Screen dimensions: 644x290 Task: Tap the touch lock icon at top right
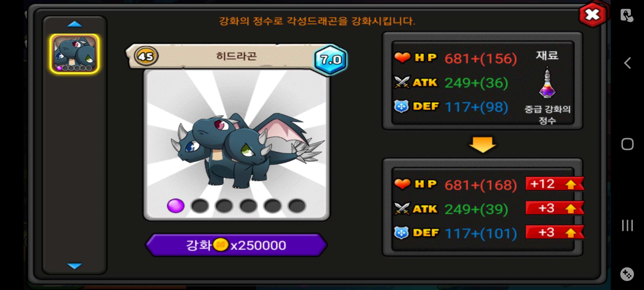pos(627,15)
